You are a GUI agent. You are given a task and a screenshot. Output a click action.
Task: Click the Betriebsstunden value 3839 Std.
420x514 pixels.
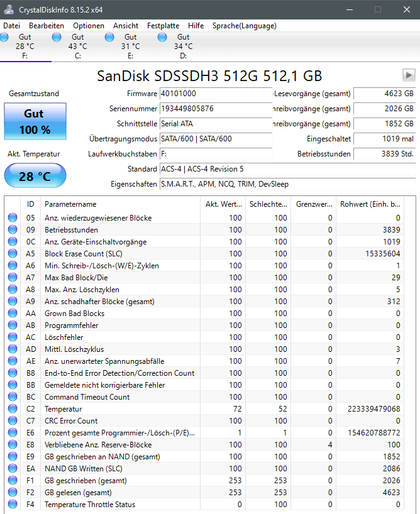click(385, 154)
